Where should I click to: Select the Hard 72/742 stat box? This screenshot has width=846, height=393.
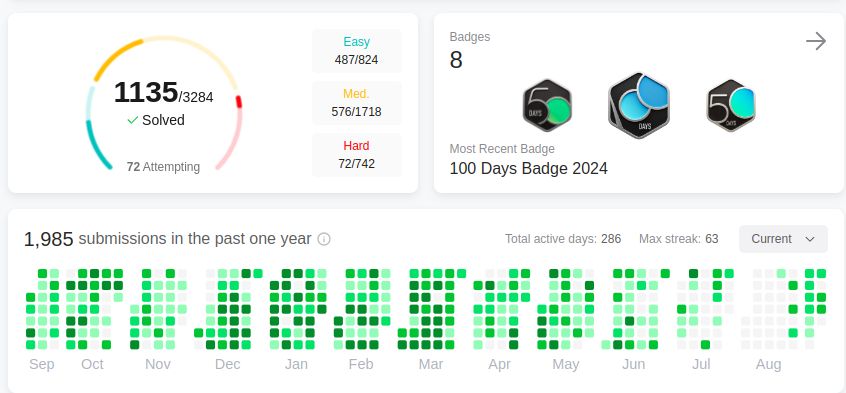(357, 155)
